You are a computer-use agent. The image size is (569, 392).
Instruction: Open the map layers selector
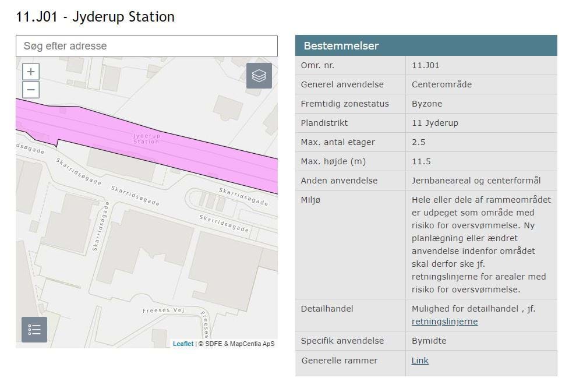(x=259, y=76)
